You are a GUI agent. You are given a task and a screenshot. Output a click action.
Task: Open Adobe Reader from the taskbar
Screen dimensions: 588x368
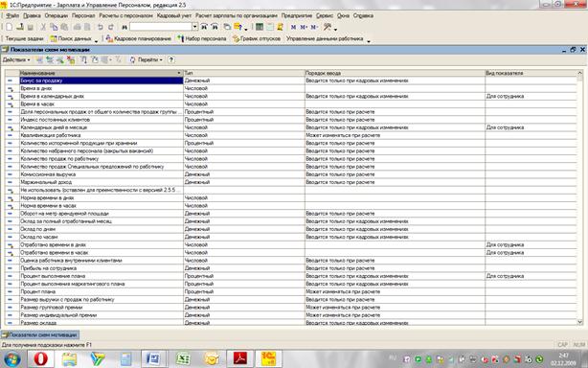pos(240,358)
